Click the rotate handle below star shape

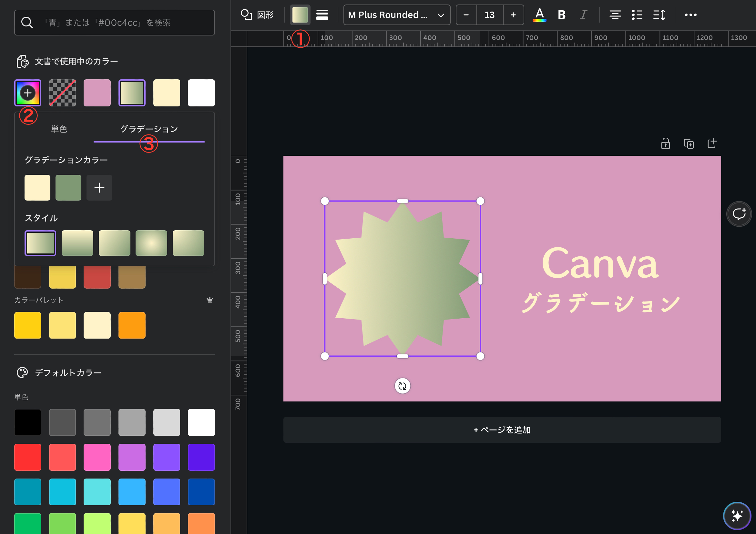(402, 386)
